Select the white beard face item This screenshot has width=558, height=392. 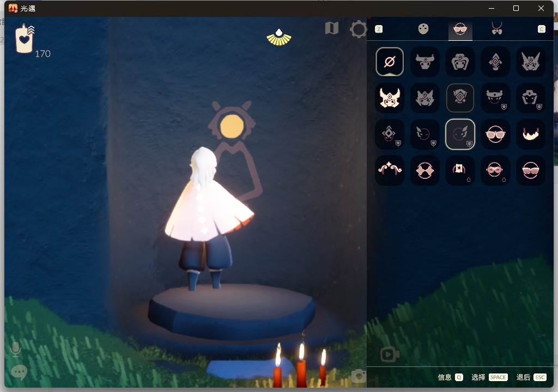(530, 134)
